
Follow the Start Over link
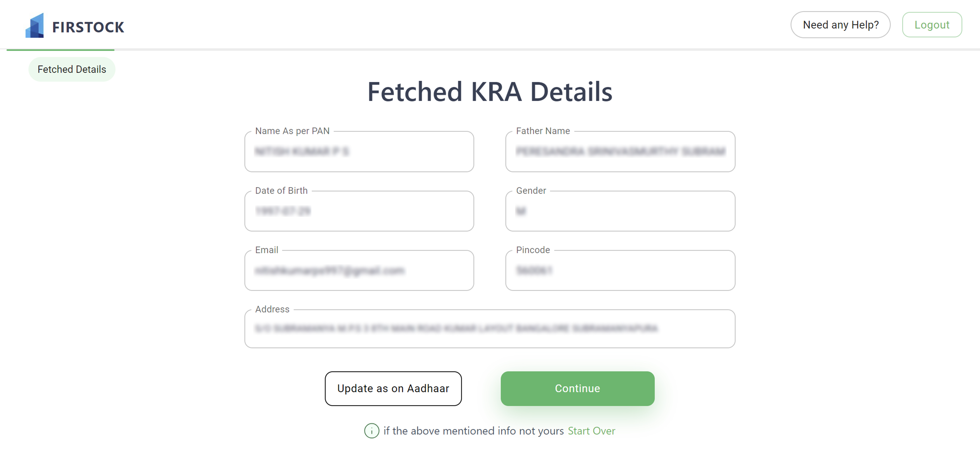(x=591, y=431)
